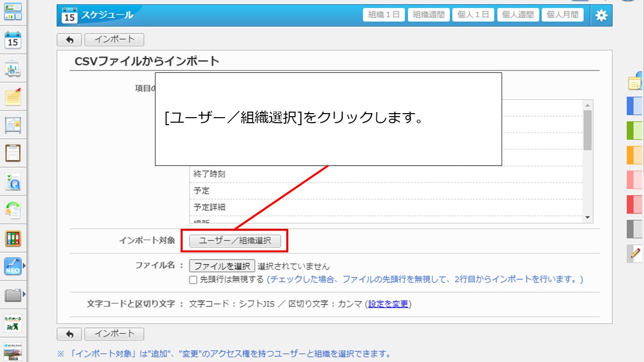Viewport: 644px width, 362px height.
Task: Click the bottom インポート button
Action: click(114, 334)
